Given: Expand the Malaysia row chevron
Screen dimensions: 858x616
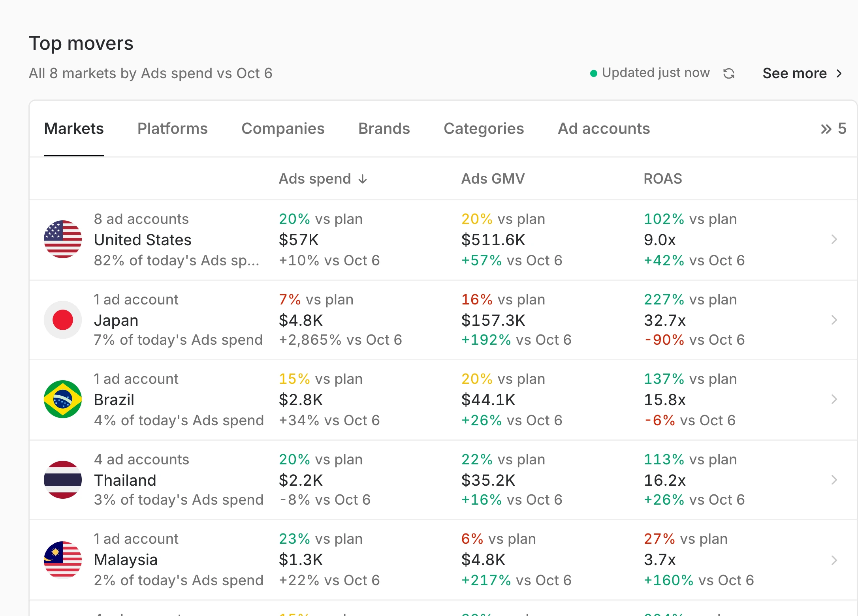Looking at the screenshot, I should (834, 560).
